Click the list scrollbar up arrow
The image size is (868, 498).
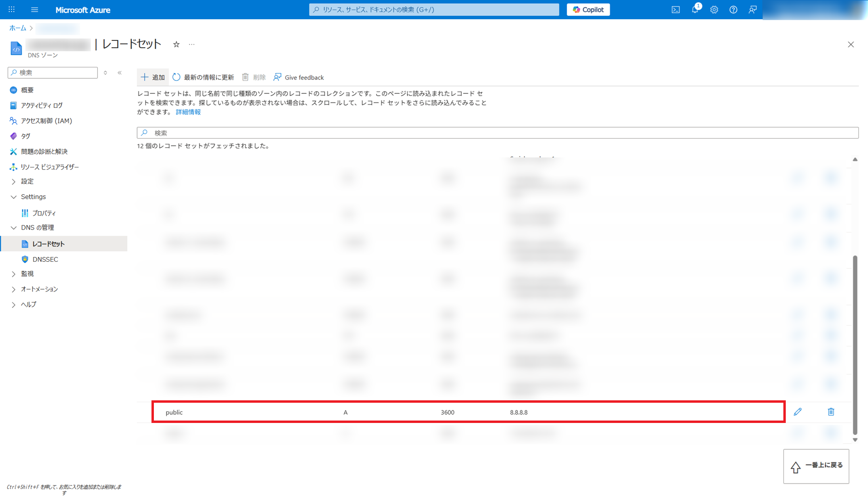855,159
